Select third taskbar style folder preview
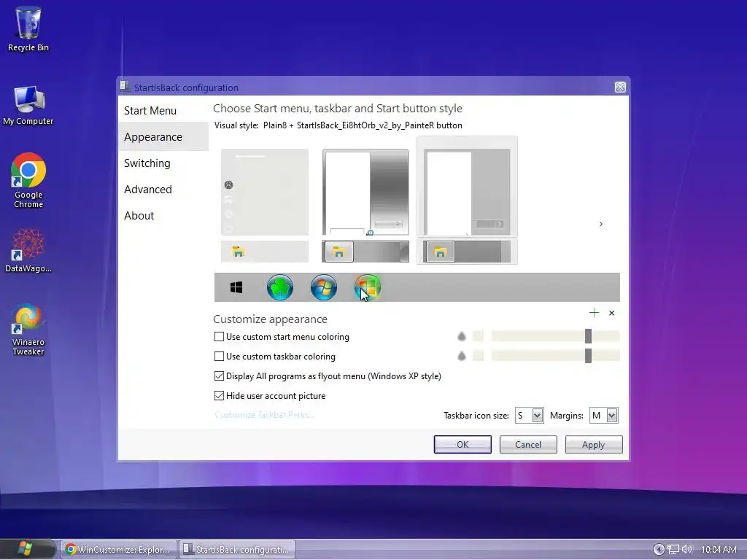 click(467, 252)
